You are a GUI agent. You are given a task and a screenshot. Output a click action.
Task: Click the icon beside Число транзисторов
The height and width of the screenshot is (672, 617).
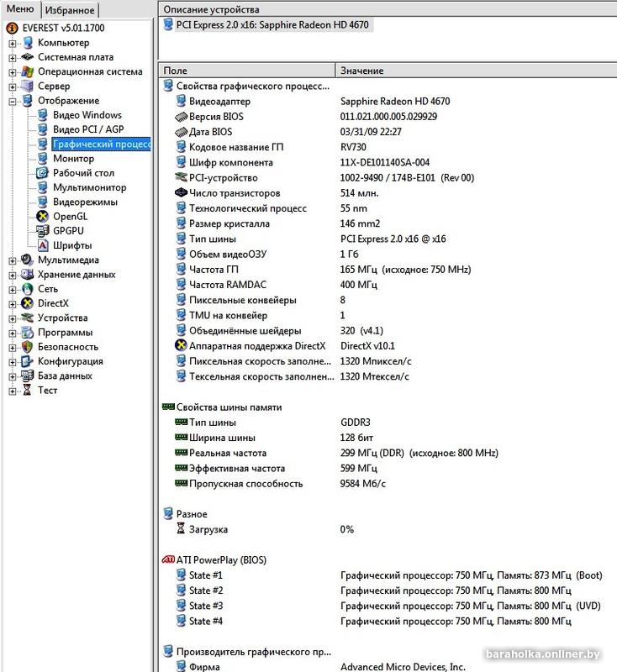click(x=182, y=193)
